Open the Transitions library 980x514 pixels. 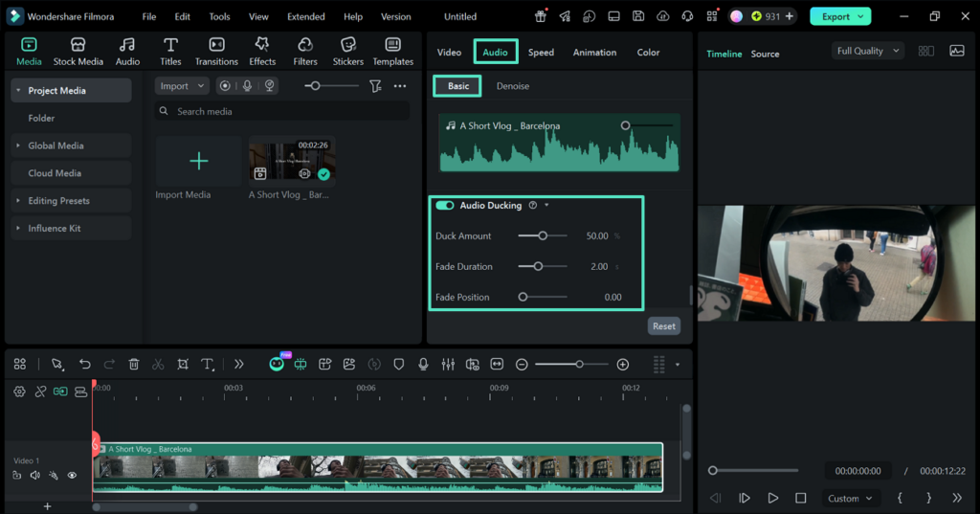pyautogui.click(x=216, y=52)
